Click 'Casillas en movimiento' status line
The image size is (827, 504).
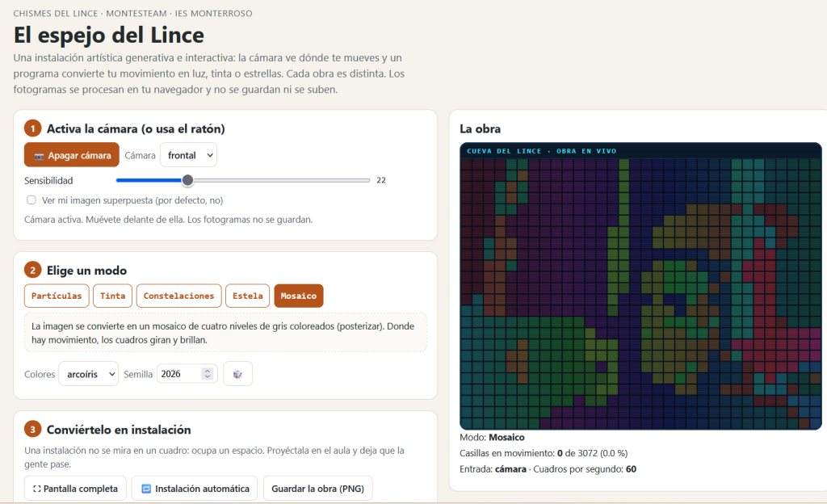(x=544, y=453)
